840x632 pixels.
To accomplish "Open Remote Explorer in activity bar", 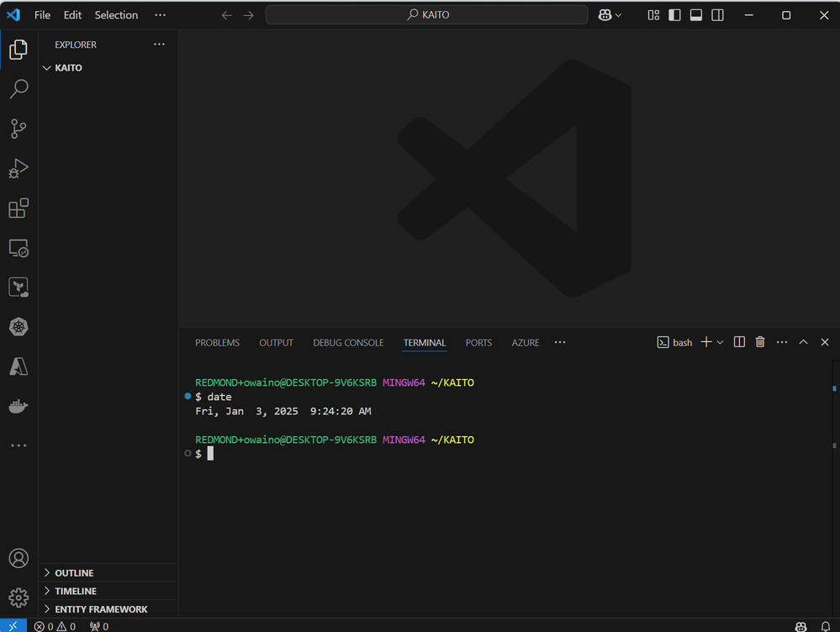I will (18, 248).
